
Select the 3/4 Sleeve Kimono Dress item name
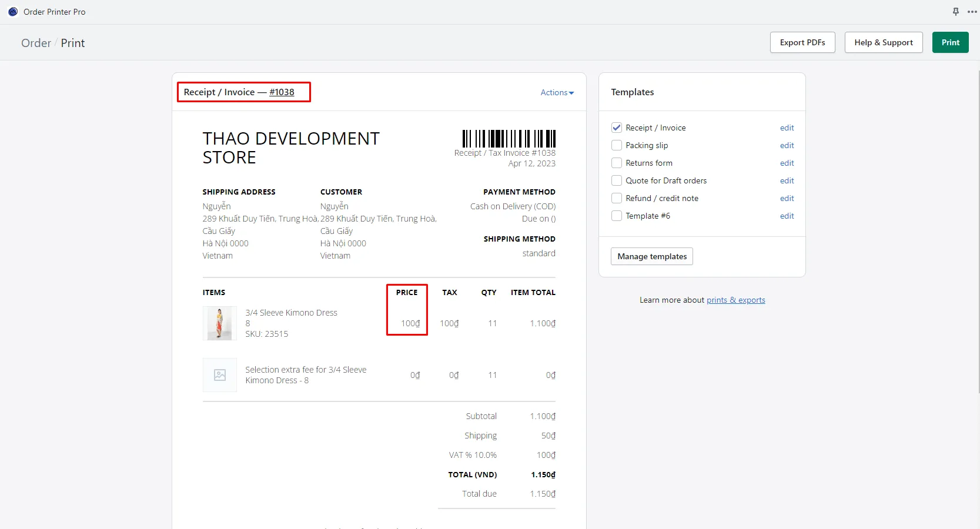(292, 313)
